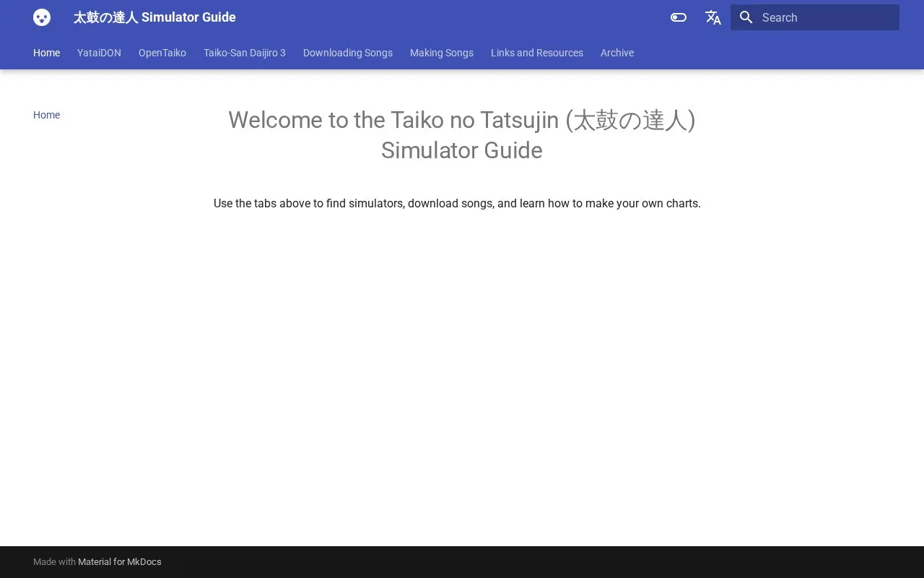Follow the Material for MkDocs footer link
Image resolution: width=924 pixels, height=578 pixels.
(120, 561)
